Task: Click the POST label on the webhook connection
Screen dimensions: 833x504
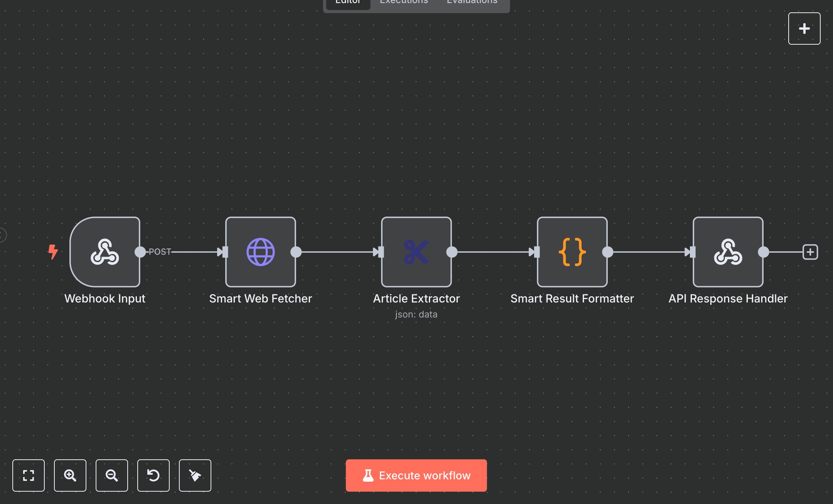Action: click(160, 252)
